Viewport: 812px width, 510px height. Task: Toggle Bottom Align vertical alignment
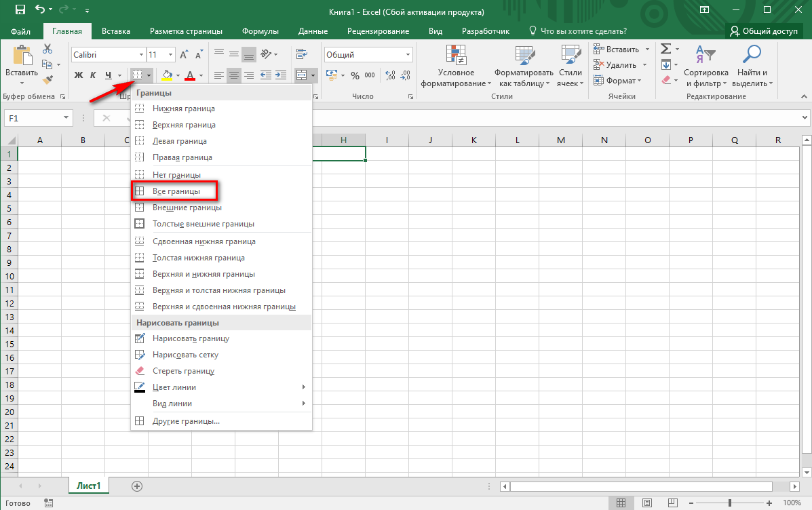point(249,54)
